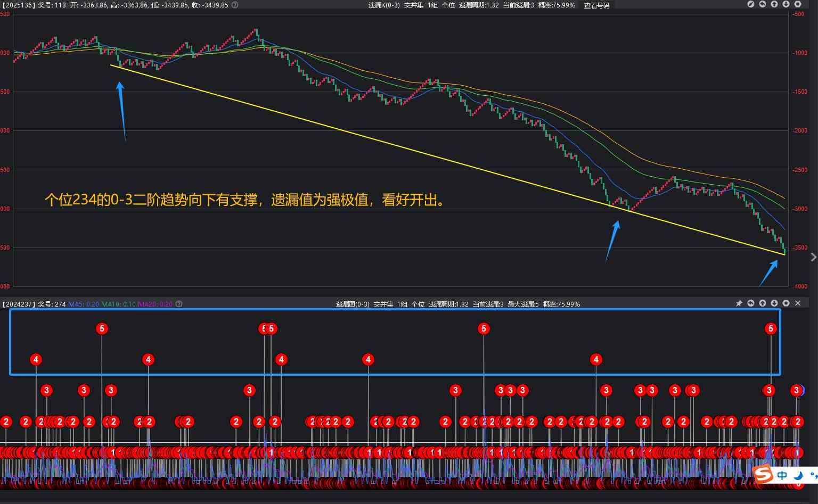The image size is (818, 504).
Task: Expand the side panel using the right-edge chevron
Action: (813, 257)
